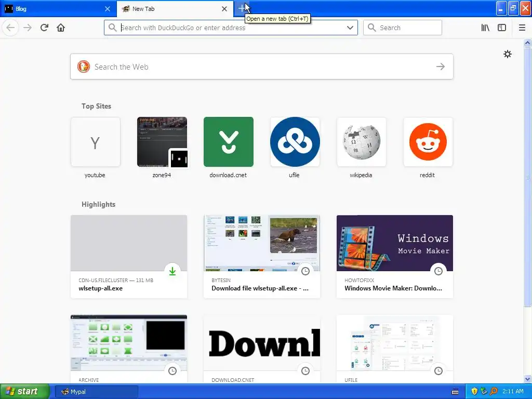Click the vertical scrollbar thumb
The image size is (532, 399).
point(528,177)
